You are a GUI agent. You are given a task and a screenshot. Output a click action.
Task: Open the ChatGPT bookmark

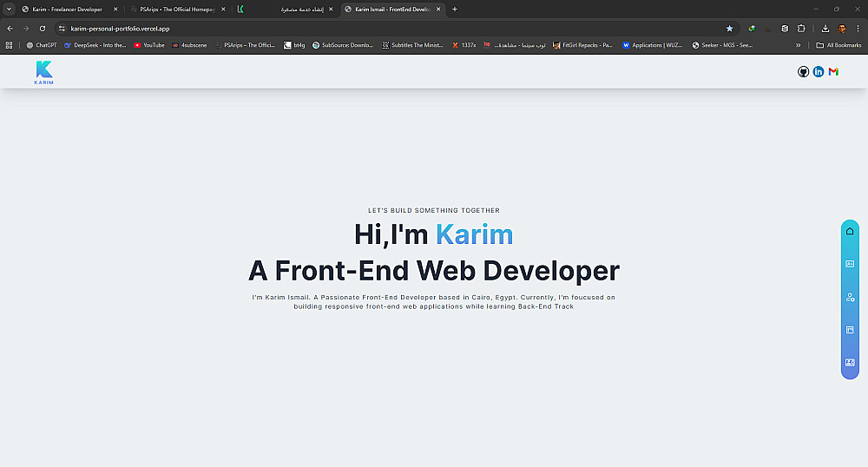point(42,45)
